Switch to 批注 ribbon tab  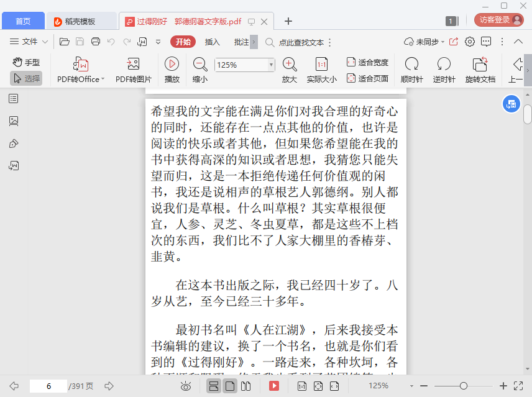click(x=241, y=42)
